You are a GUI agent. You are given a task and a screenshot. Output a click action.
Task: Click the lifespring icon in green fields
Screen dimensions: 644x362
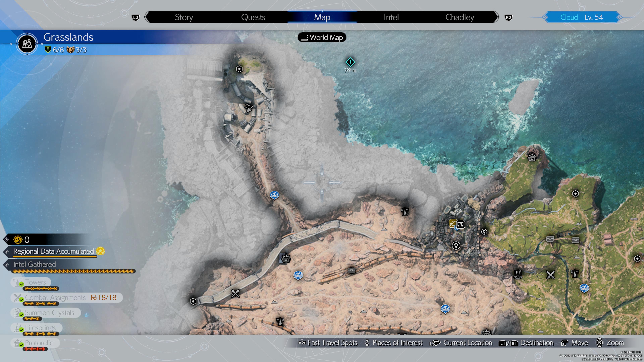point(518,274)
